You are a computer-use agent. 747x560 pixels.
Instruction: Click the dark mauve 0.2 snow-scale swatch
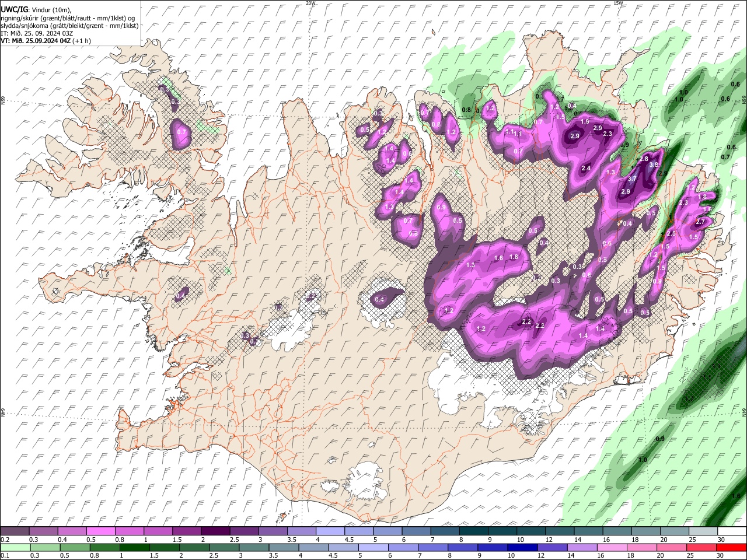[x=15, y=531]
